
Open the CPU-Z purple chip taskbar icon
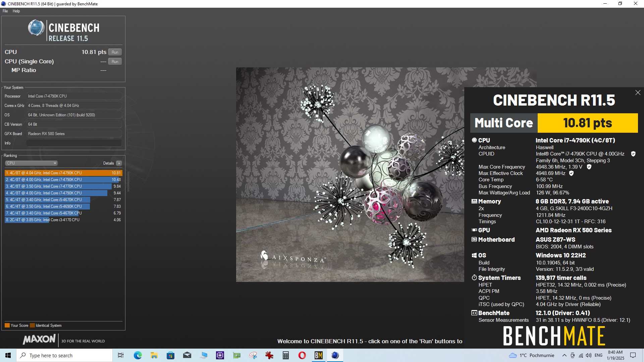[x=220, y=355]
